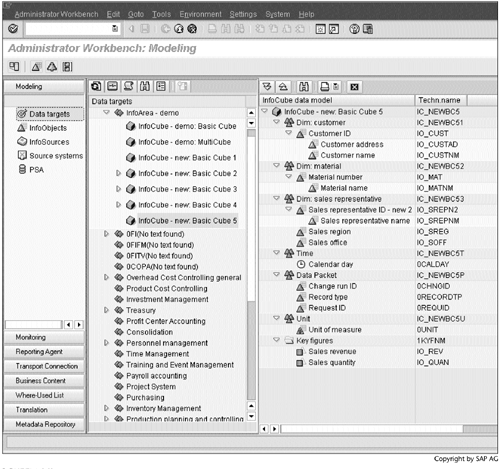Viewport: 500px width, 470px height.
Task: Click the Reporting Agent button
Action: click(x=44, y=352)
